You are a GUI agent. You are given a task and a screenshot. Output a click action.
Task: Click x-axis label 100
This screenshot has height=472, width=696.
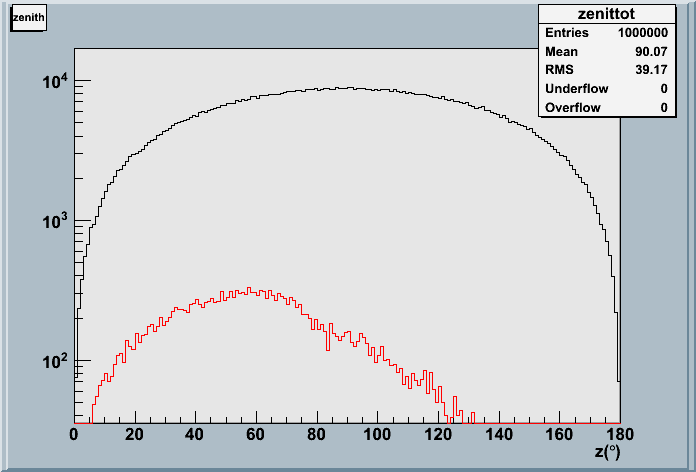377,434
